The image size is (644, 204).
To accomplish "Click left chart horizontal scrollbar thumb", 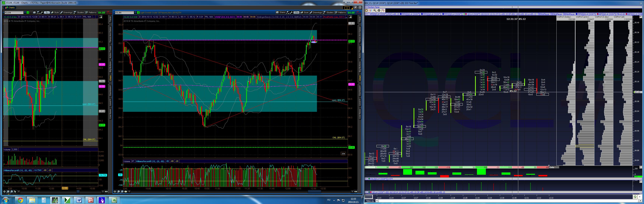I will (x=78, y=192).
